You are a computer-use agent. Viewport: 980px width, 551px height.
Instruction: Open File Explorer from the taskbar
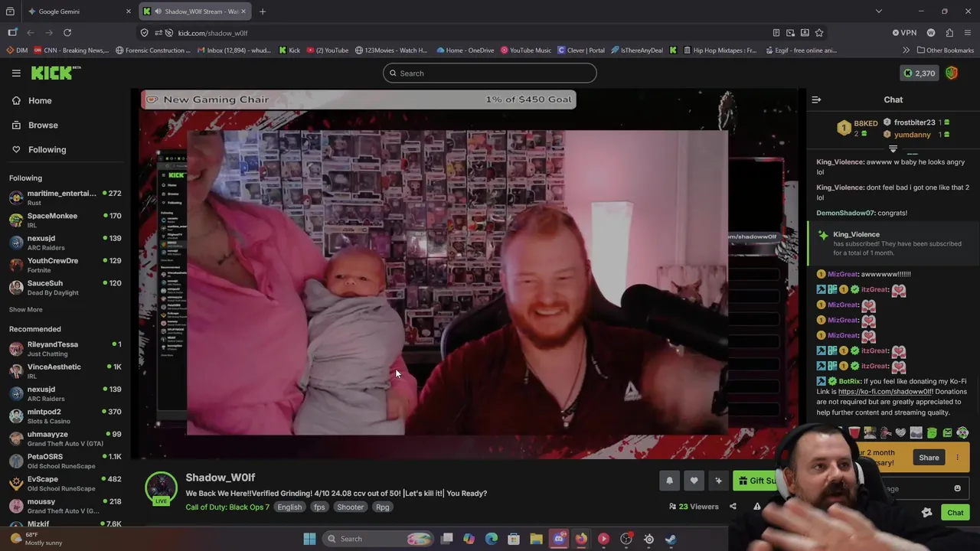click(536, 539)
